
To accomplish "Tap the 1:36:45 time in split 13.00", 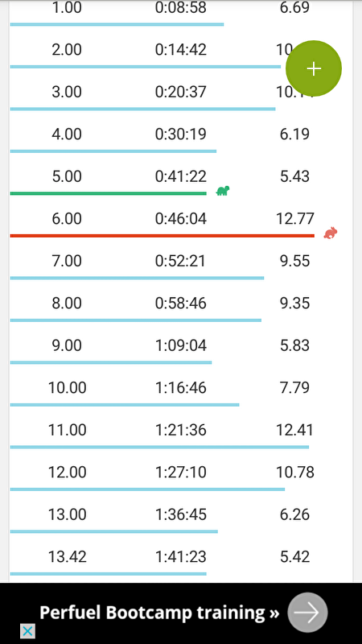I will click(180, 514).
